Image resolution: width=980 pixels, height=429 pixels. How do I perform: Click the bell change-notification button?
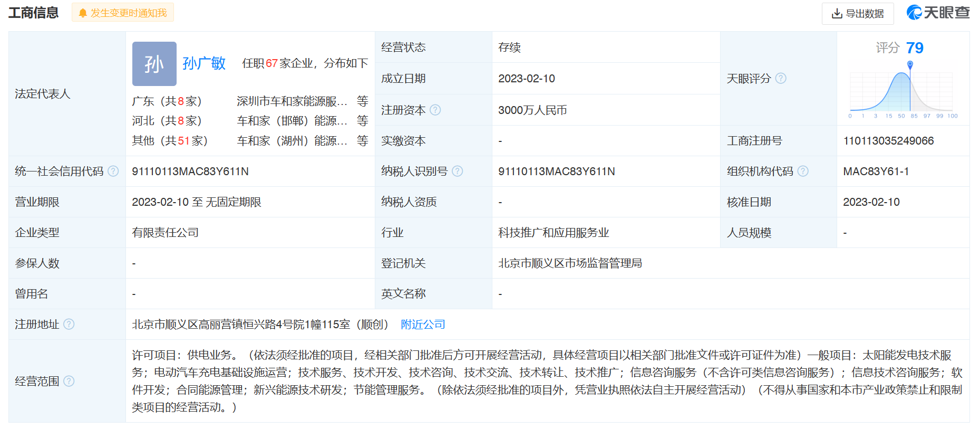point(123,13)
